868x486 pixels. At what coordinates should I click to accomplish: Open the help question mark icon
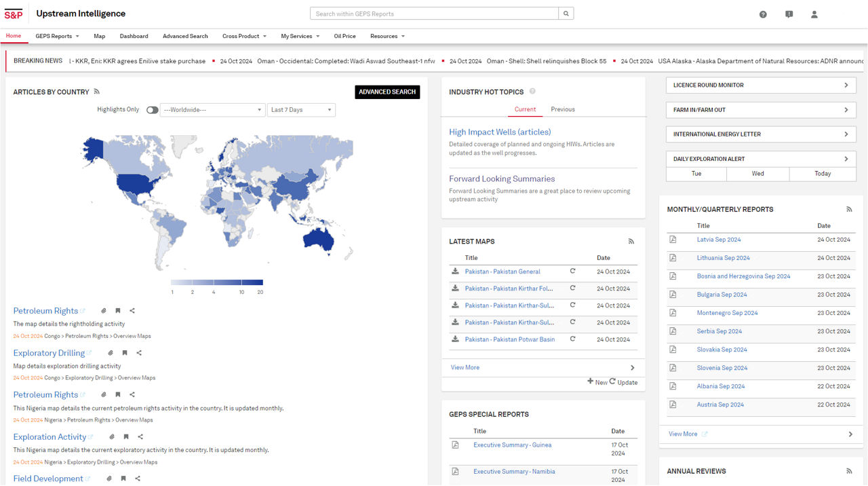click(763, 14)
